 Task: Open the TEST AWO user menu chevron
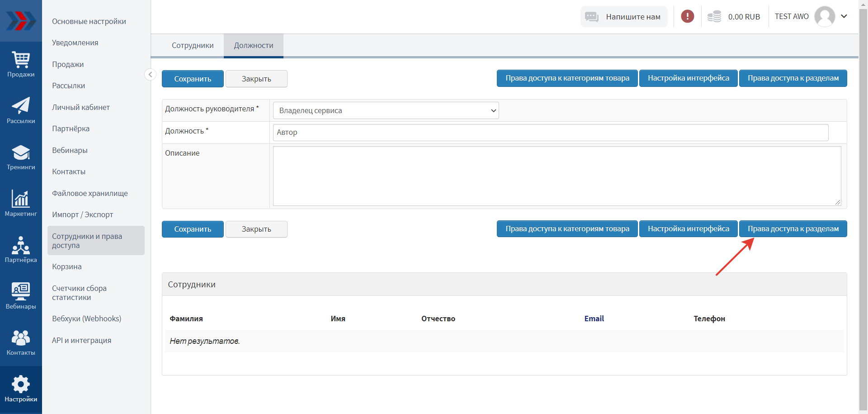click(x=844, y=16)
